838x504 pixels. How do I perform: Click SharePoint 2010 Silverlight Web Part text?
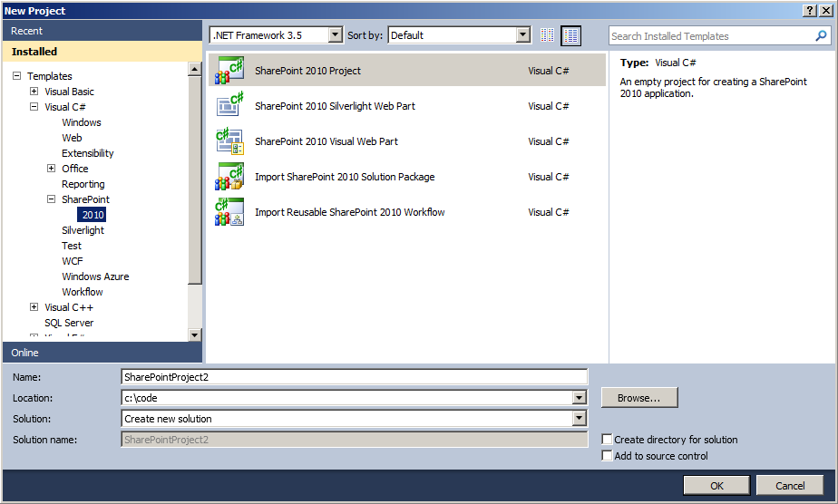(335, 106)
